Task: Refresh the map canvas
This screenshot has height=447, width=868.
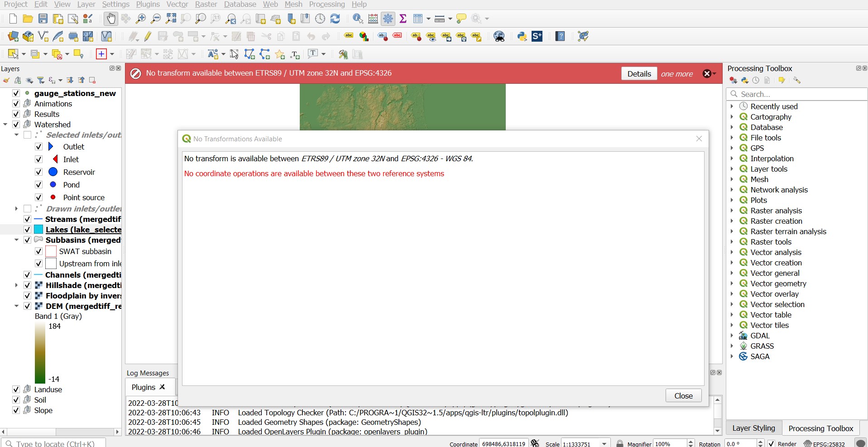Action: coord(335,19)
